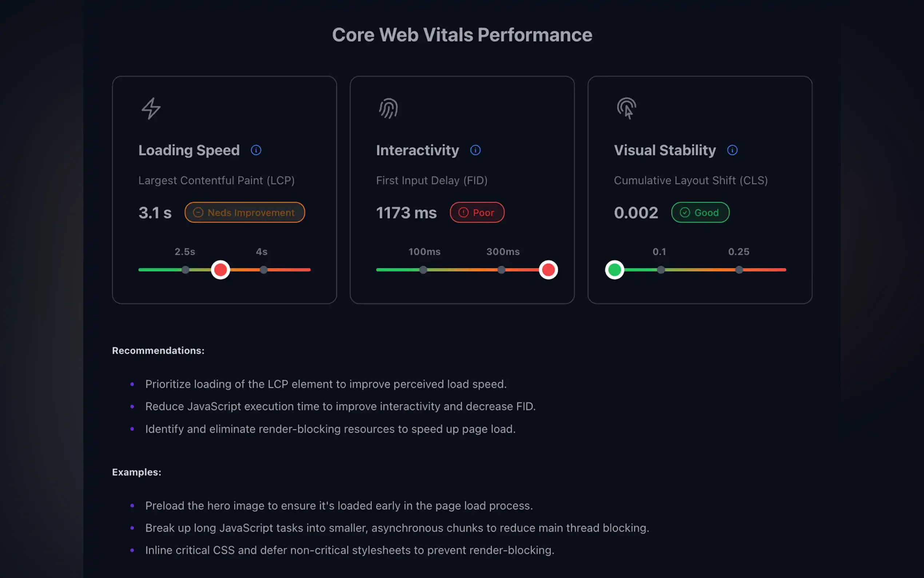Click the red LCP slider indicator
This screenshot has height=578, width=924.
220,270
